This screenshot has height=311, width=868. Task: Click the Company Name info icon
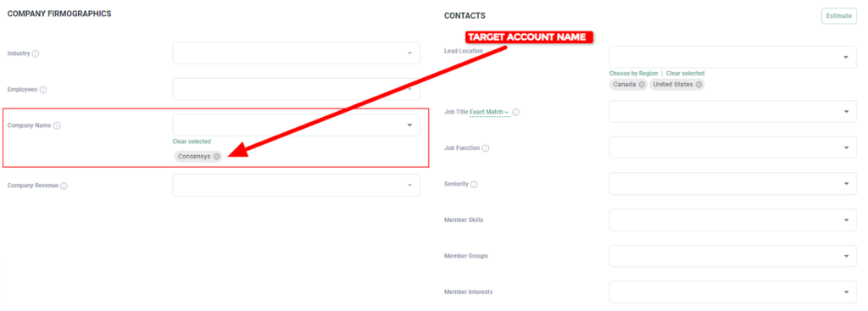[x=57, y=125]
